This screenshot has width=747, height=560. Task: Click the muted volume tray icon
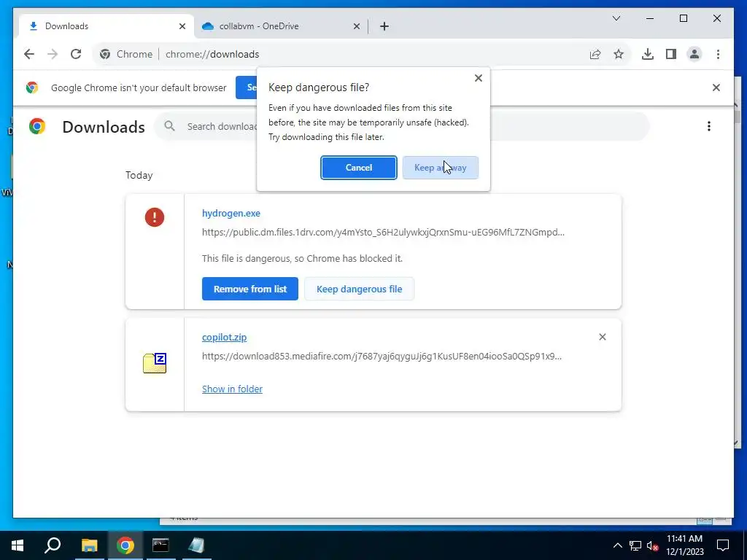[652, 545]
